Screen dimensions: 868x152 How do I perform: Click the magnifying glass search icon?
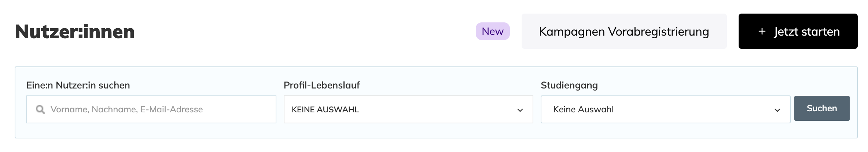pyautogui.click(x=40, y=109)
